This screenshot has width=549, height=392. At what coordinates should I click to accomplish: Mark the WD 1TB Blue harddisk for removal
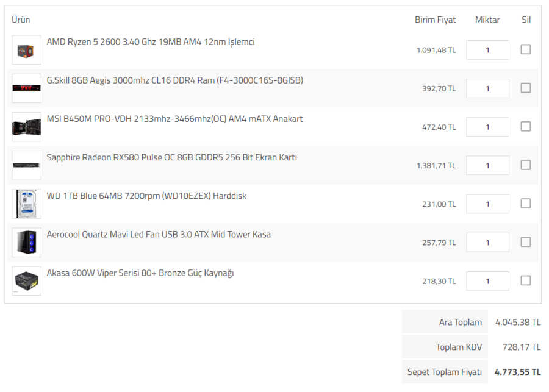[x=525, y=203]
